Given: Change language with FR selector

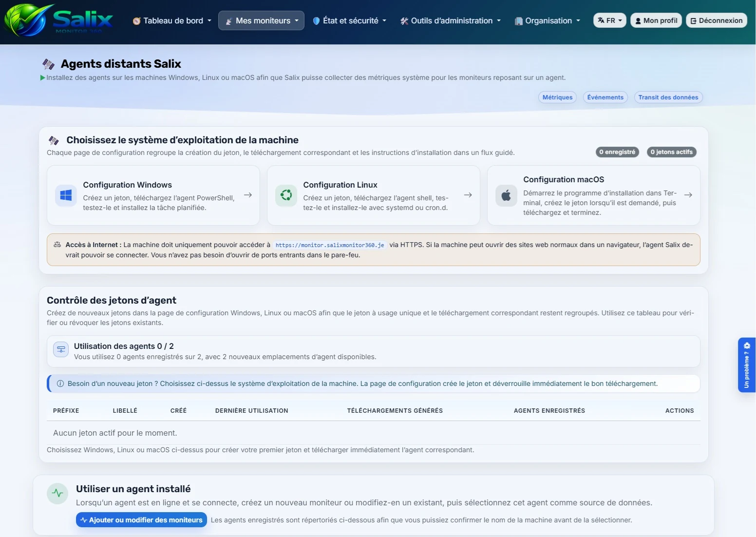Looking at the screenshot, I should (609, 20).
